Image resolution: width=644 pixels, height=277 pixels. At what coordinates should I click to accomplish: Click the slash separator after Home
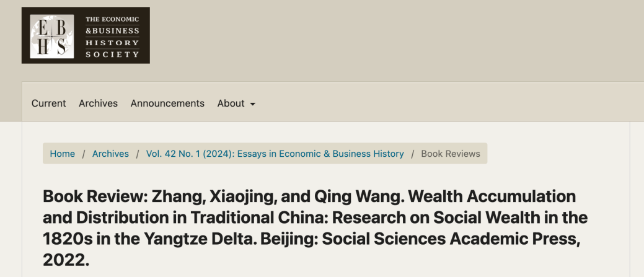coord(84,154)
